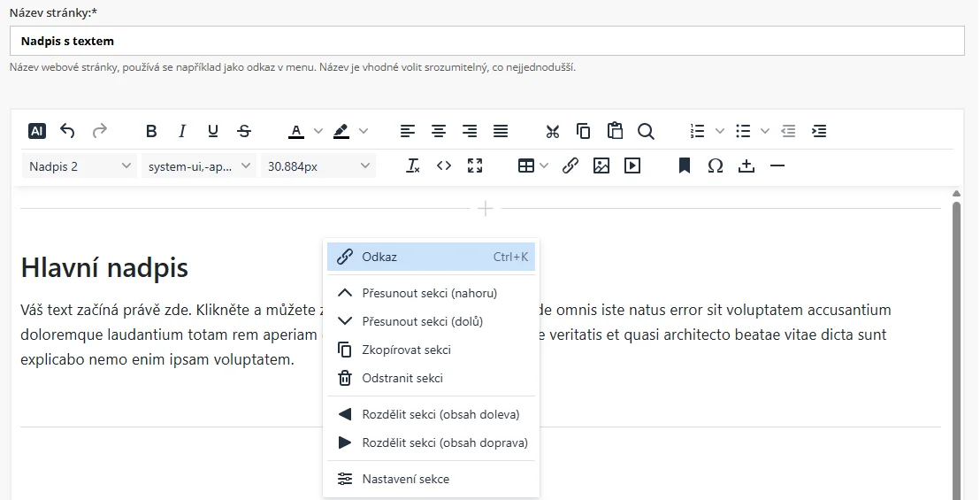Toggle italic text style
The image size is (980, 500).
tap(182, 131)
